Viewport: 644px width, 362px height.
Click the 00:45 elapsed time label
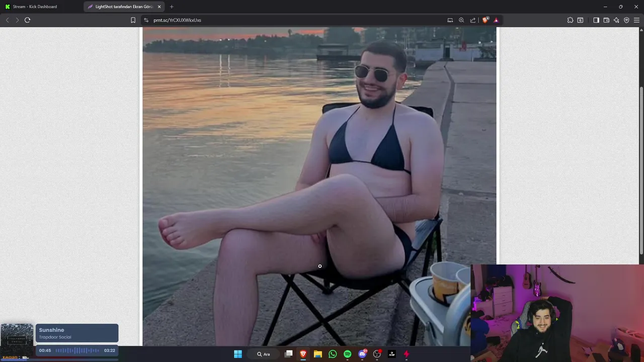(x=45, y=350)
